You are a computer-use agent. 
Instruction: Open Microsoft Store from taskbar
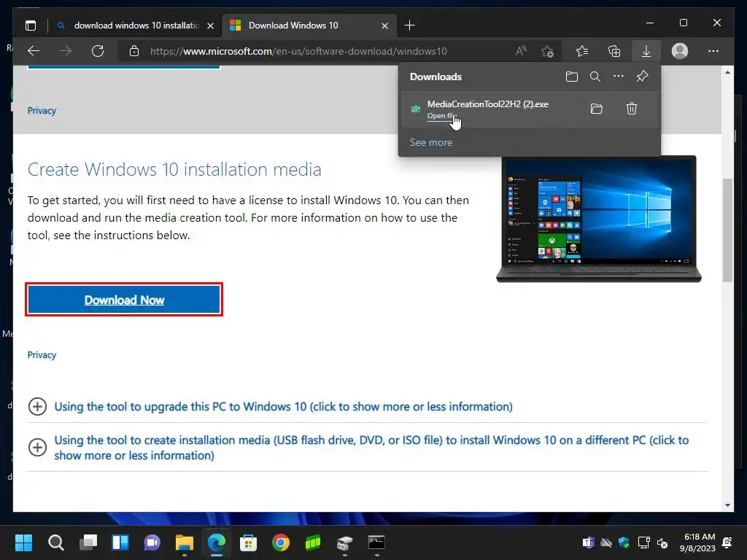tap(248, 542)
